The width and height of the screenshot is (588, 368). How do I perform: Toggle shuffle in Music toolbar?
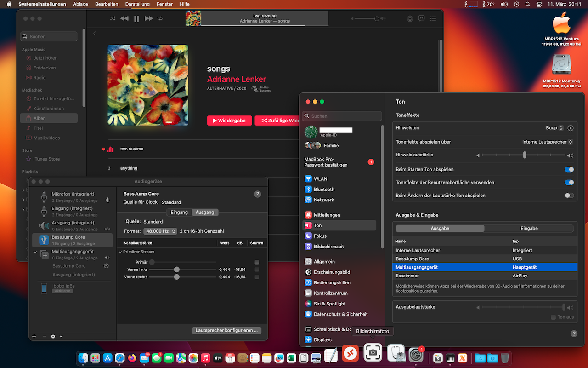[113, 19]
